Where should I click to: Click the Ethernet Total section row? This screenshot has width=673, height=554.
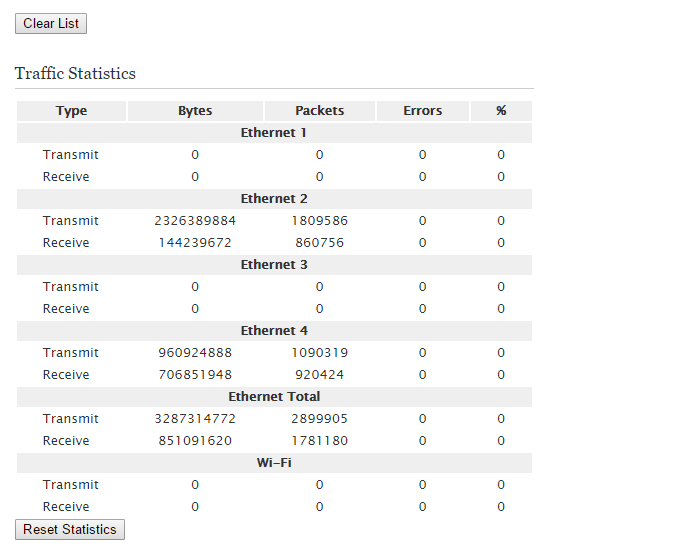pyautogui.click(x=274, y=397)
